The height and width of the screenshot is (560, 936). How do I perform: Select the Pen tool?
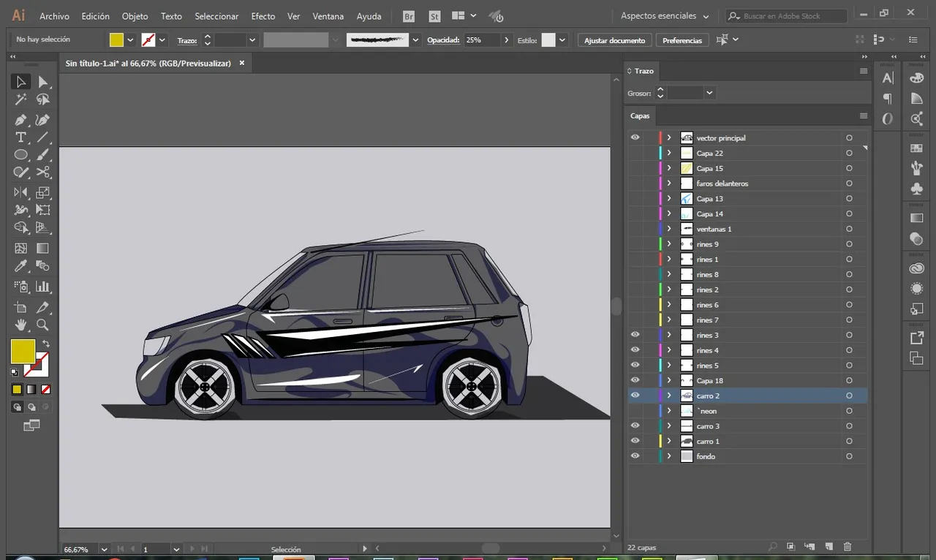pos(20,119)
